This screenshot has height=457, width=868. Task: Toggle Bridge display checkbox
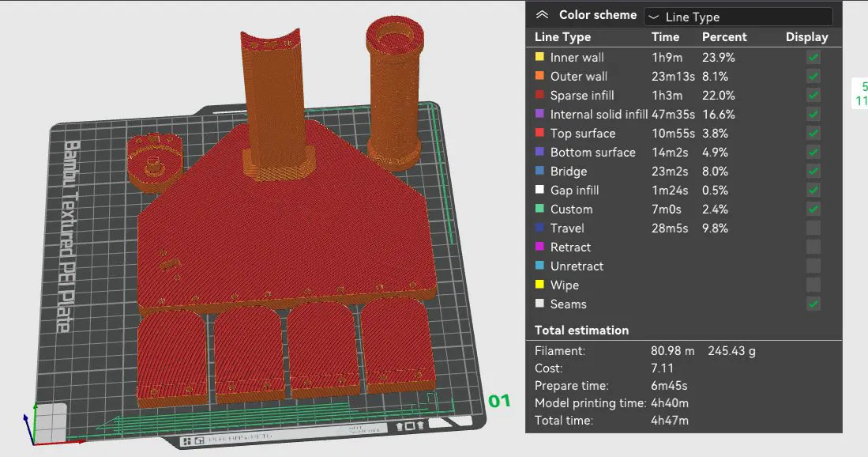[x=814, y=171]
